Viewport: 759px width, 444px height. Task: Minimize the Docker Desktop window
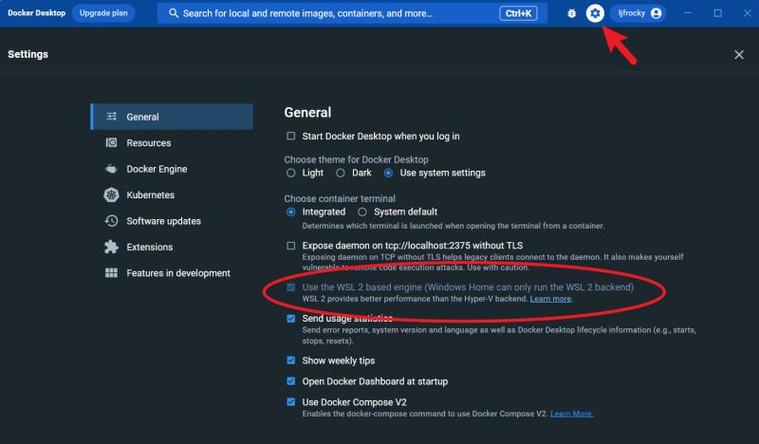(687, 13)
